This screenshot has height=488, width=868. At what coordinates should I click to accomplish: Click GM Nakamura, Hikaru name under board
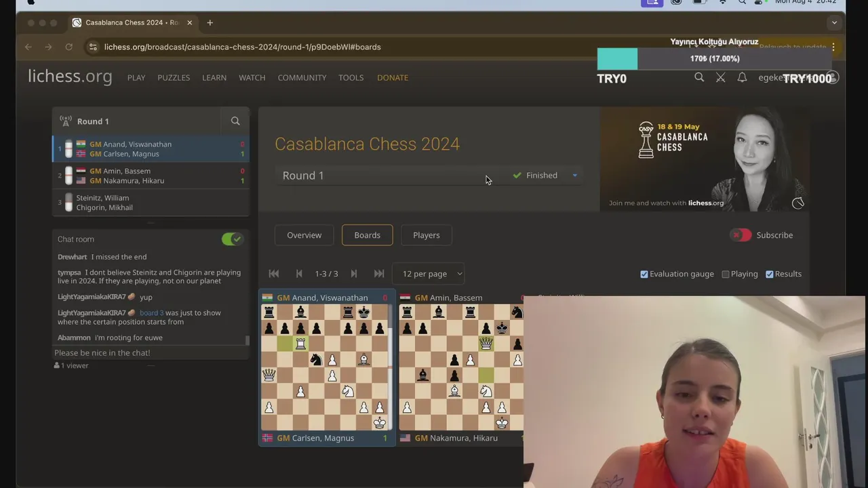tap(456, 438)
